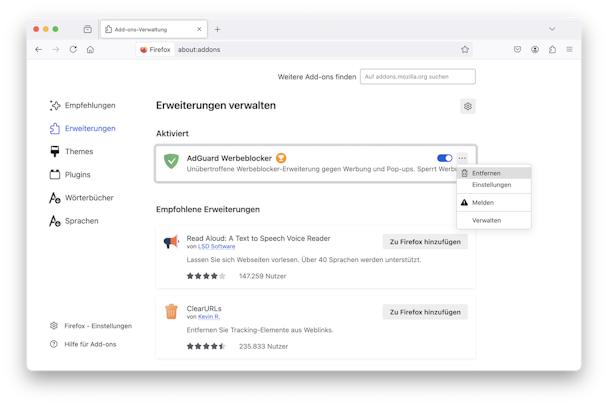Go back with the back arrow
Screen dimensions: 608x406
point(38,49)
